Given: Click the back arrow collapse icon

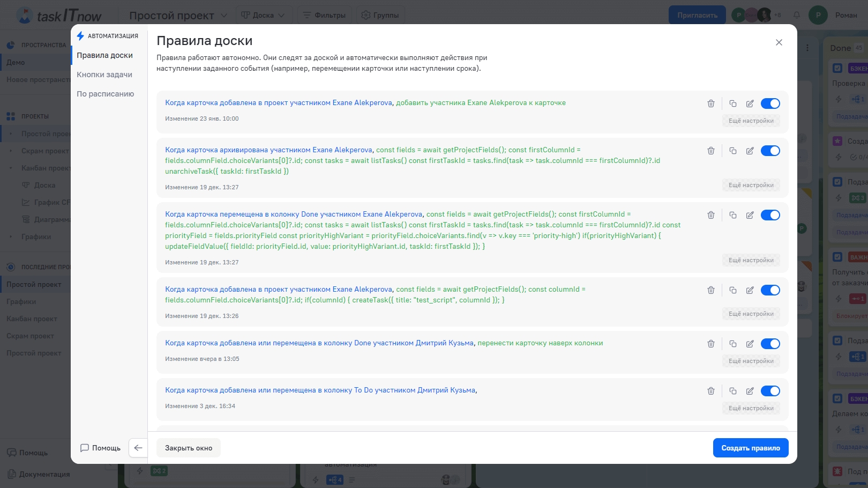Looking at the screenshot, I should (x=138, y=448).
